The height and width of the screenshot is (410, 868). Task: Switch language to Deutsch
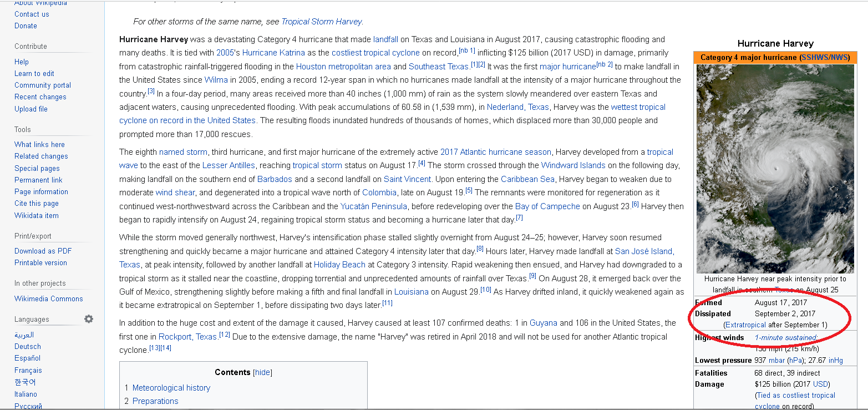pos(28,346)
